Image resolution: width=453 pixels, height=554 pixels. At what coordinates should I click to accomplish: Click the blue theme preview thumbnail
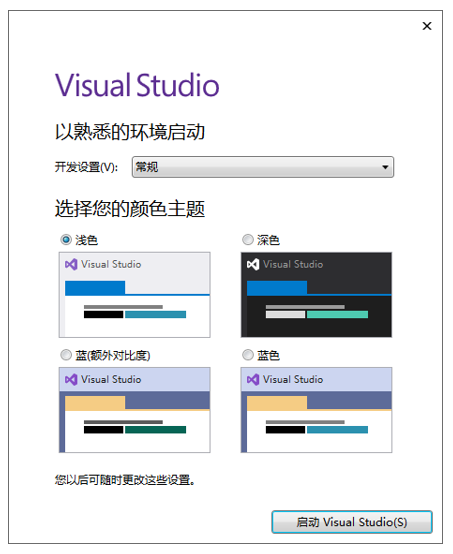click(316, 410)
